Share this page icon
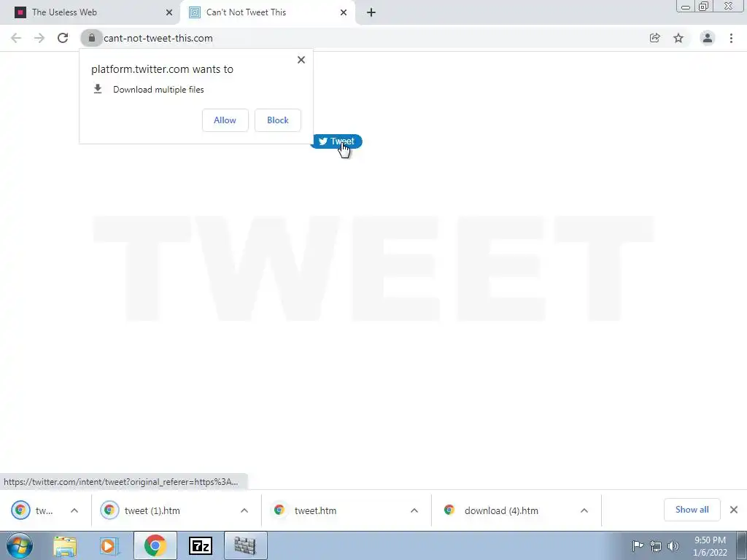 [x=655, y=38]
